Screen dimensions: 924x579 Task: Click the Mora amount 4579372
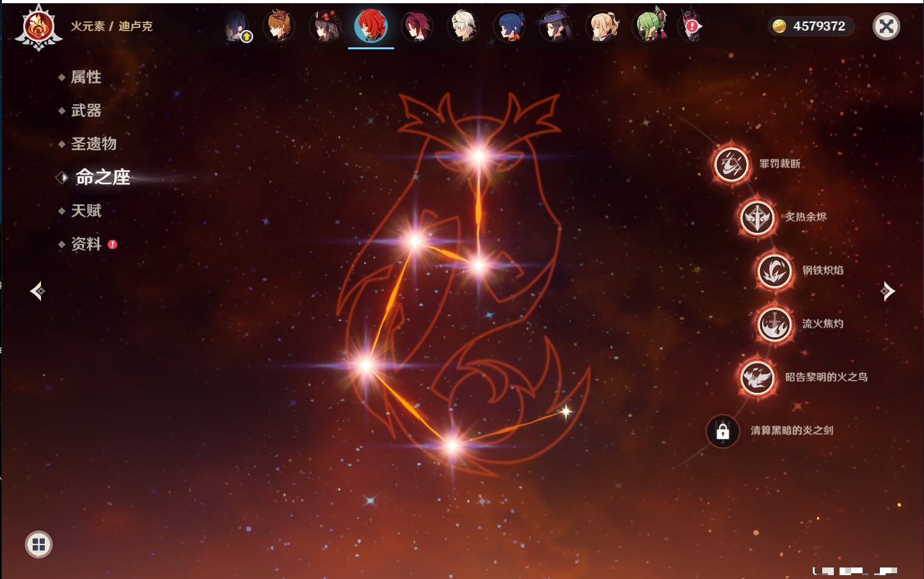(x=819, y=26)
